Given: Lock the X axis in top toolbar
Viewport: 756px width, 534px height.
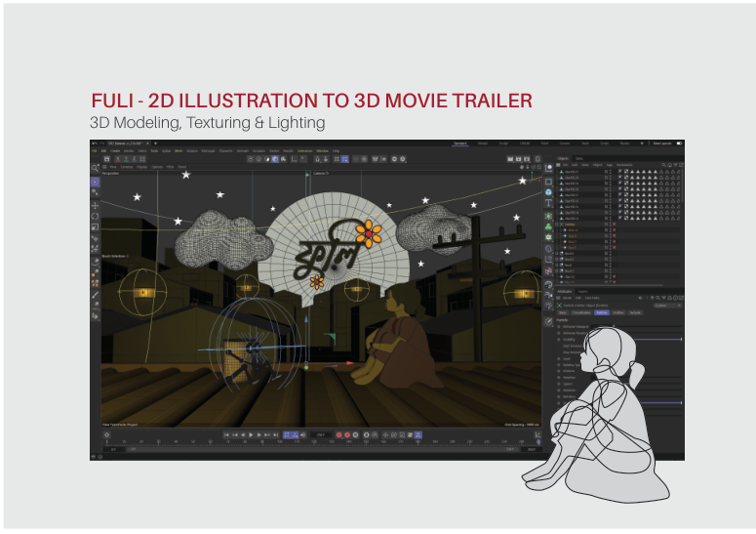Looking at the screenshot, I should pos(117,159).
